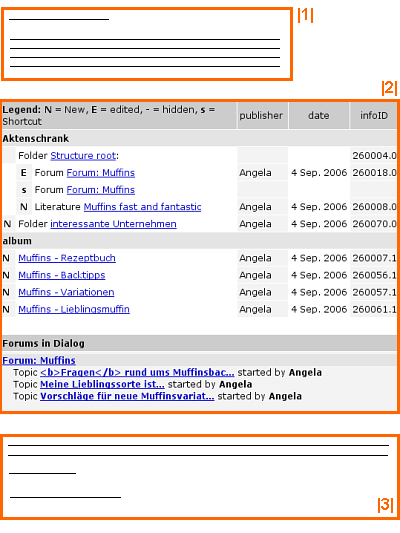Open Forum: Muffins under Forums in Dialog
Viewport: 400px width, 533px height.
coord(39,360)
